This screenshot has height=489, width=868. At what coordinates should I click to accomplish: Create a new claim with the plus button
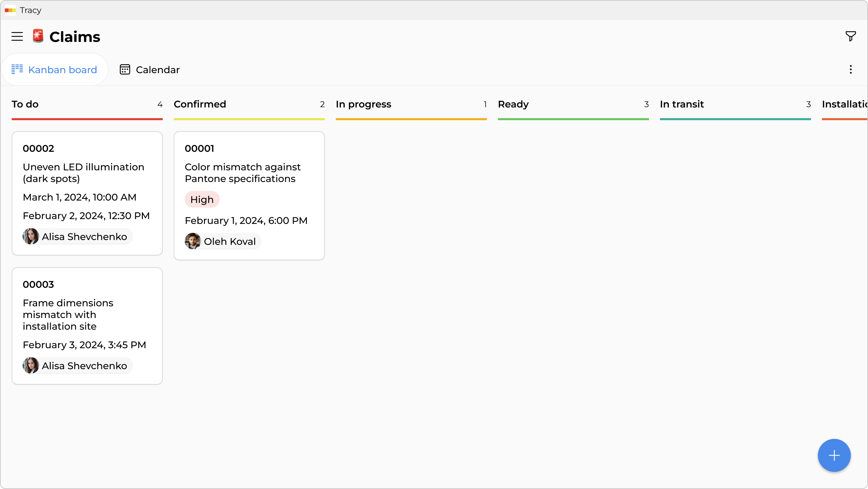(834, 455)
